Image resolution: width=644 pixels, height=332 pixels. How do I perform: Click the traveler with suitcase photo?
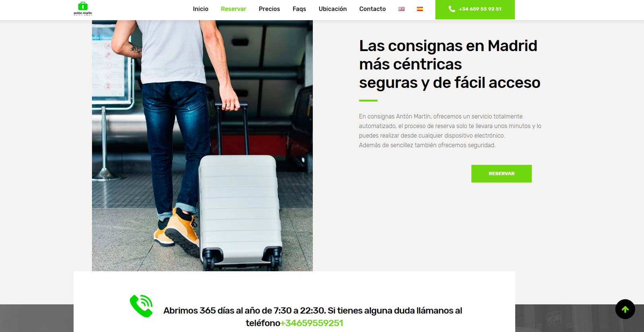tap(202, 146)
